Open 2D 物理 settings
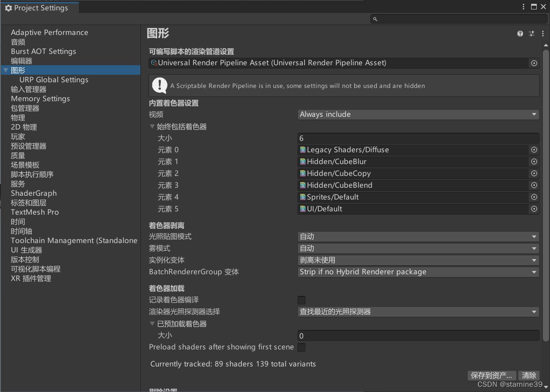 (x=24, y=127)
